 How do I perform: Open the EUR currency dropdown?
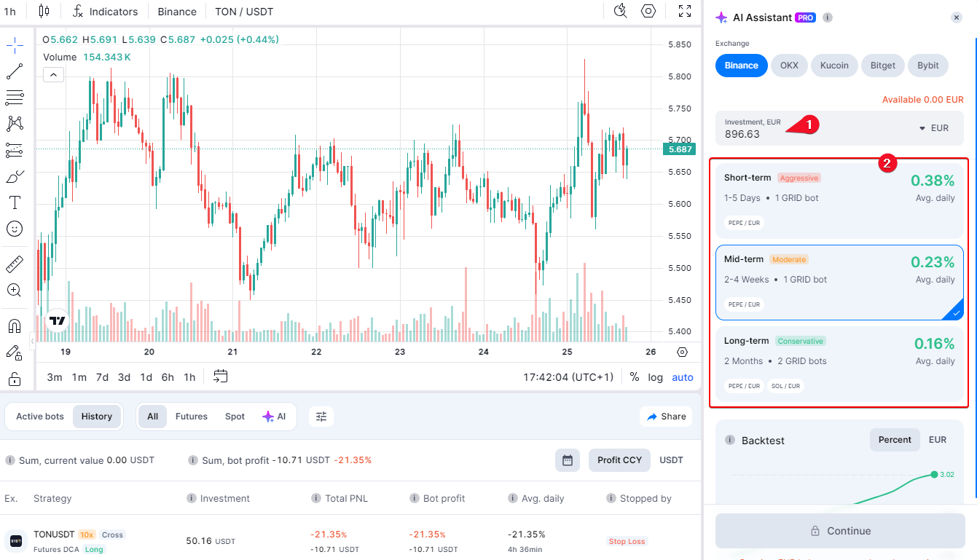pyautogui.click(x=933, y=128)
